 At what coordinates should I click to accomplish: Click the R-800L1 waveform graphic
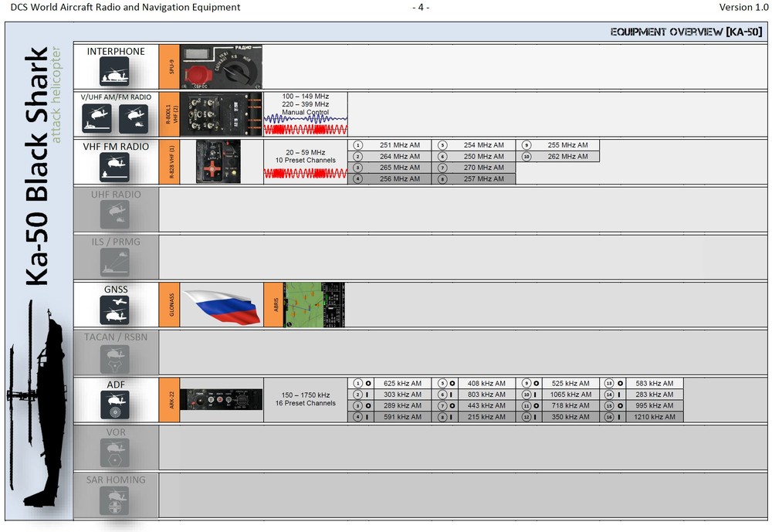pos(306,124)
